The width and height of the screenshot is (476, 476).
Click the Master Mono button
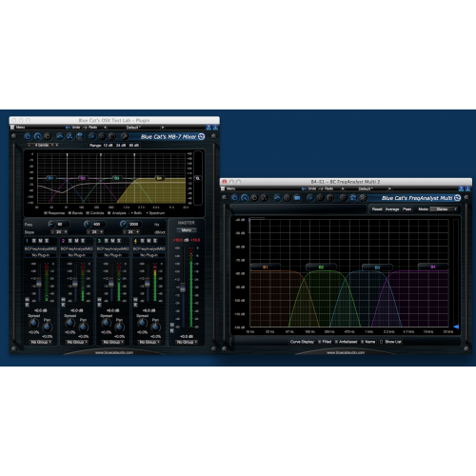(187, 230)
